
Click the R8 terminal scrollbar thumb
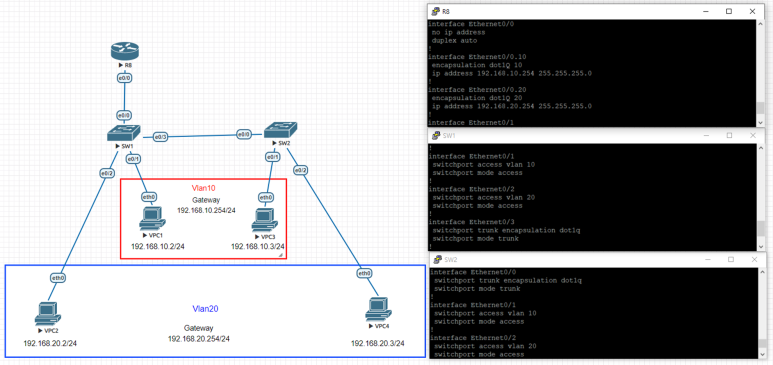[761, 108]
